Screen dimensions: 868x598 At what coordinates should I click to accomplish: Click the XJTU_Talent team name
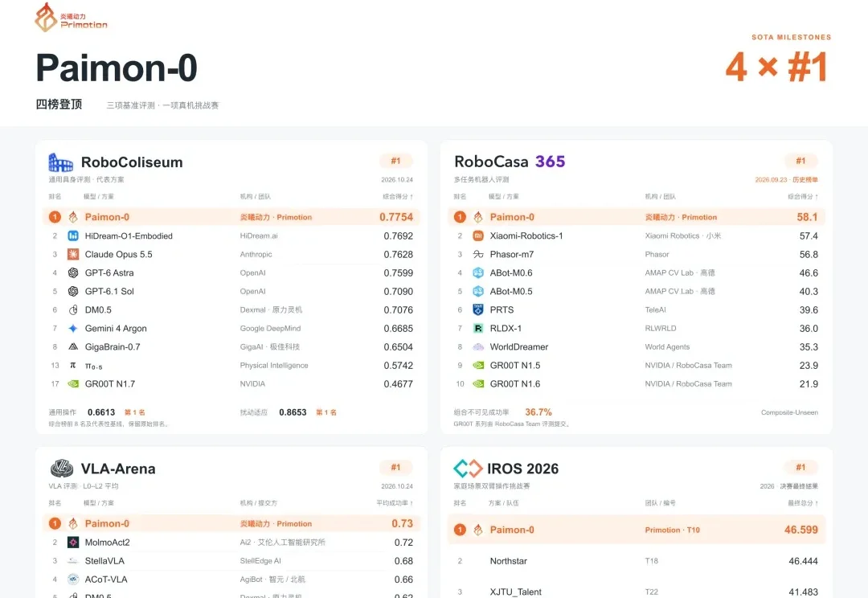515,592
